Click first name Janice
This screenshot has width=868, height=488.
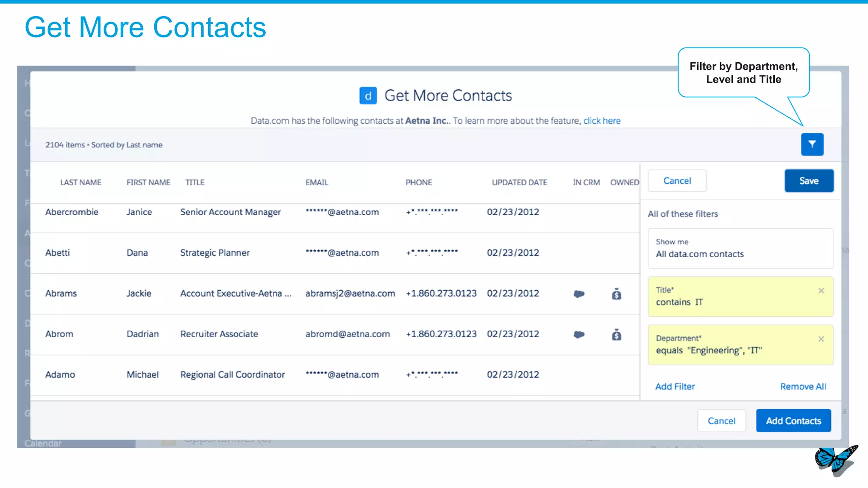click(139, 212)
